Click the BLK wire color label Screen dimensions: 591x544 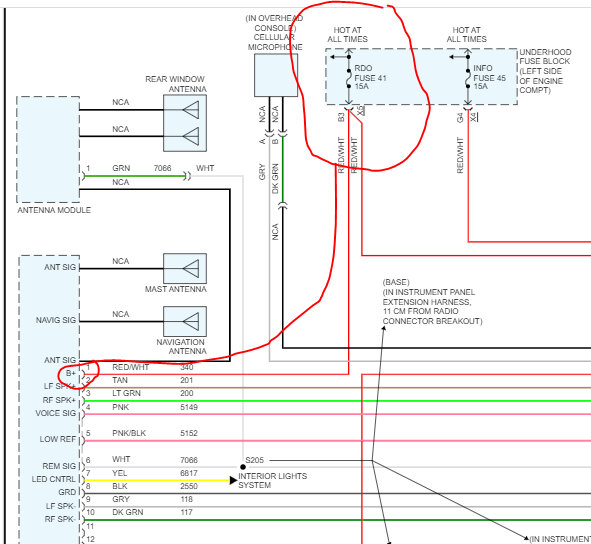pyautogui.click(x=119, y=486)
